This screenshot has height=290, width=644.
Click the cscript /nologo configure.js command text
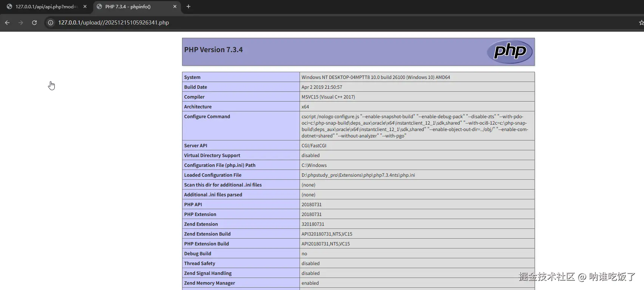click(415, 126)
